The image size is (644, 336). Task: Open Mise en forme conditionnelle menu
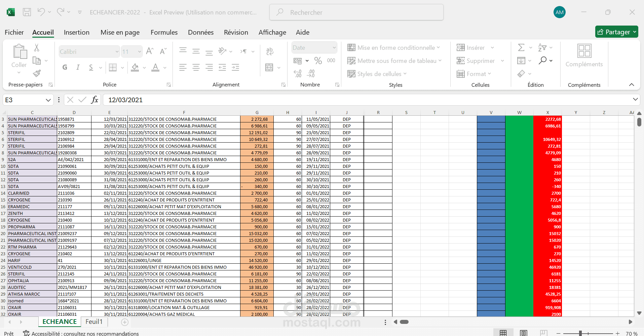[x=393, y=48]
